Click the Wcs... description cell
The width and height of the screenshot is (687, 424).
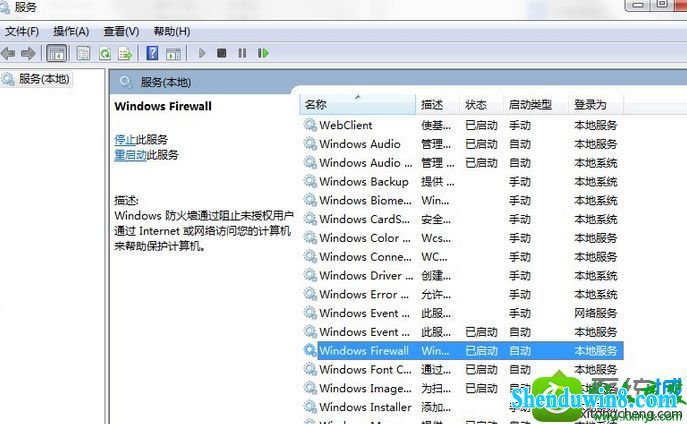tap(436, 238)
